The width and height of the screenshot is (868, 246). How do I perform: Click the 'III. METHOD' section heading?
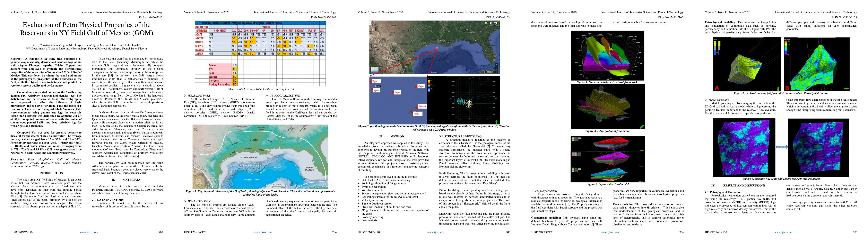(391, 136)
